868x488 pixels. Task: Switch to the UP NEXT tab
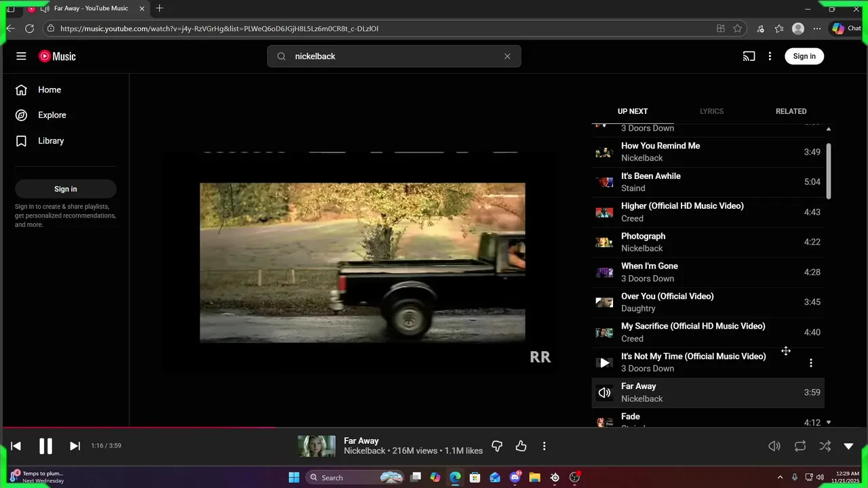pos(633,111)
